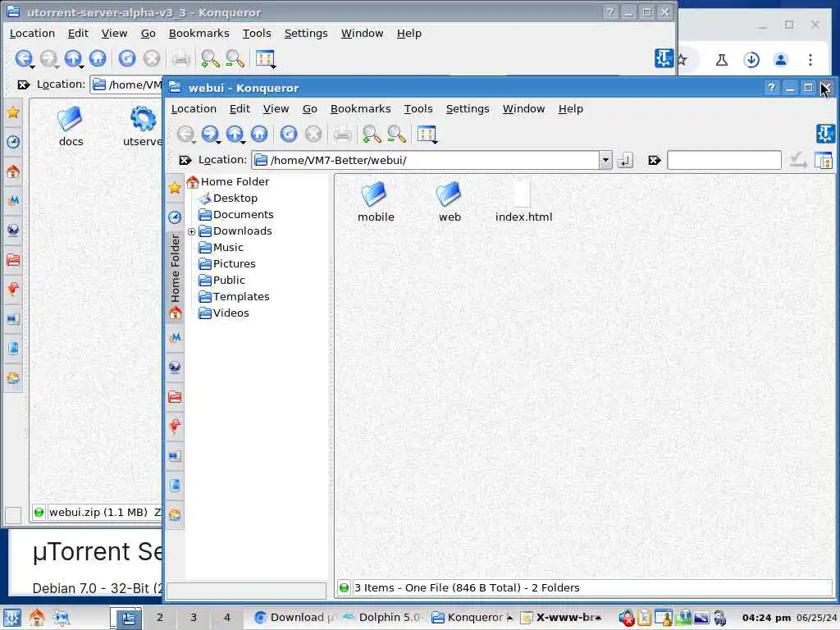Click webui location URL field

pyautogui.click(x=426, y=160)
